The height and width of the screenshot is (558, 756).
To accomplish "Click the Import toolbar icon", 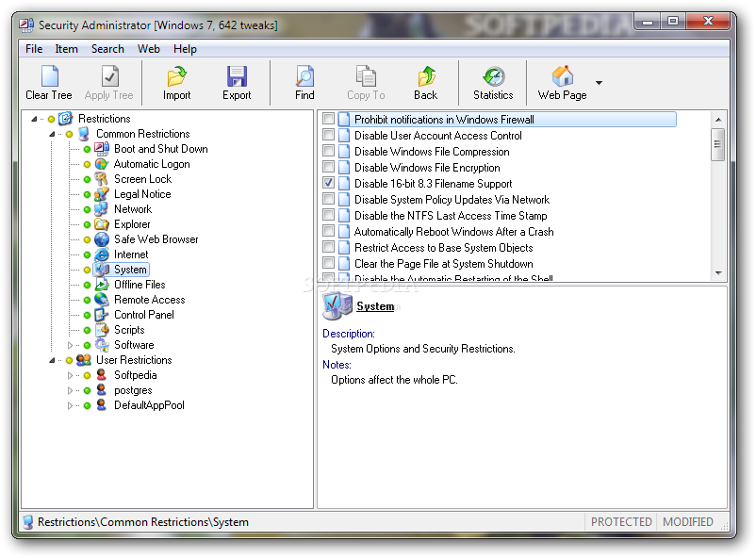I will 177,76.
